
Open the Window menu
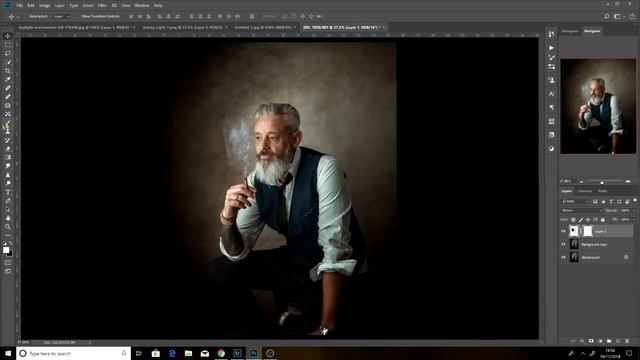click(x=142, y=6)
